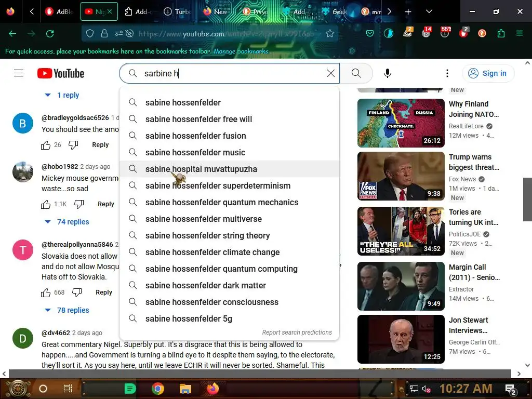
Task: Expand the 1 reply thread
Action: coord(62,95)
